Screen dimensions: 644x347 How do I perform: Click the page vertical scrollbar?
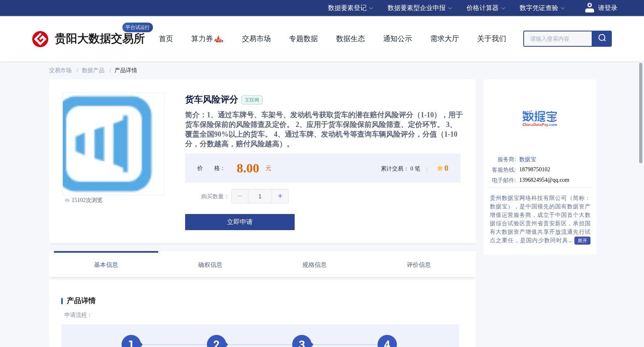[x=641, y=113]
